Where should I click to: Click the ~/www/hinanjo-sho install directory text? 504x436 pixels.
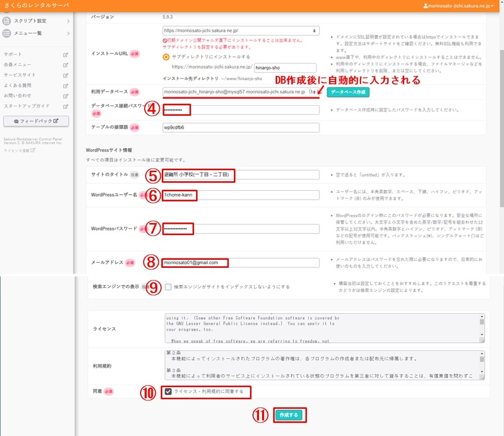pos(242,79)
